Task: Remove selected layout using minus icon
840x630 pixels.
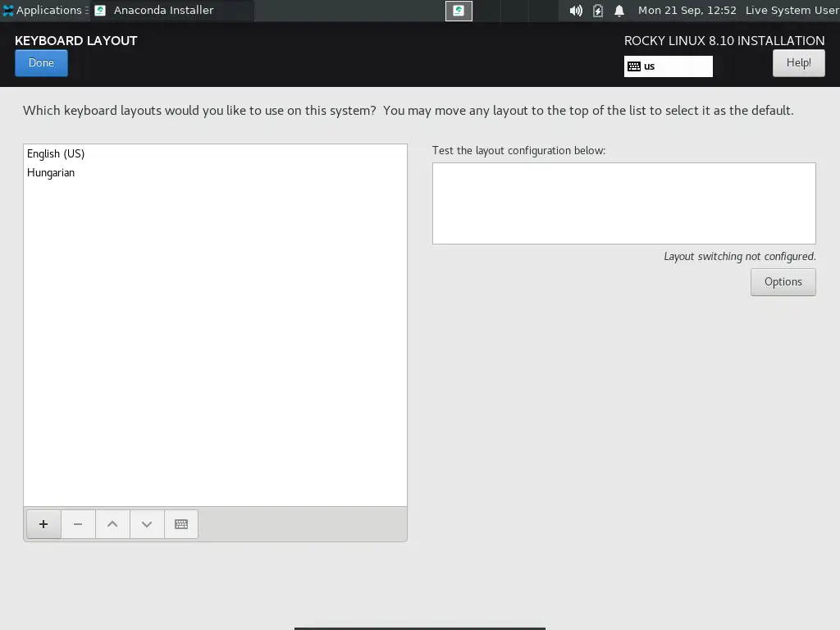Action: [x=78, y=524]
